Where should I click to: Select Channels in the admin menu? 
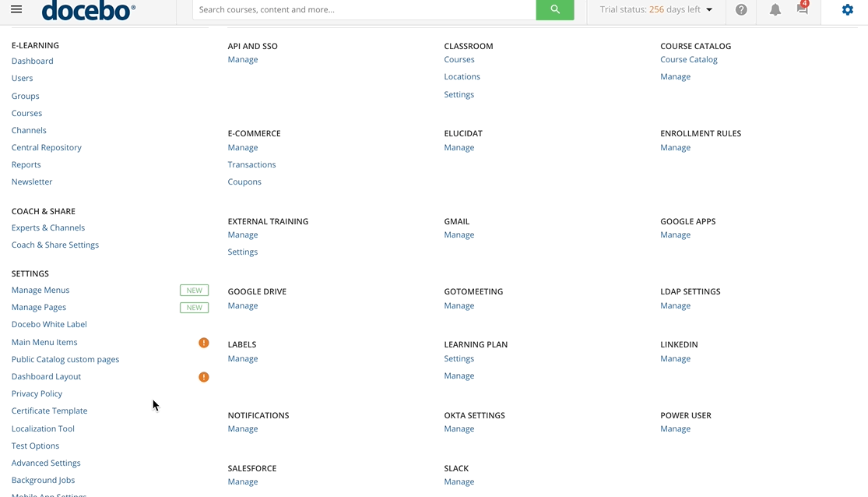(x=29, y=130)
